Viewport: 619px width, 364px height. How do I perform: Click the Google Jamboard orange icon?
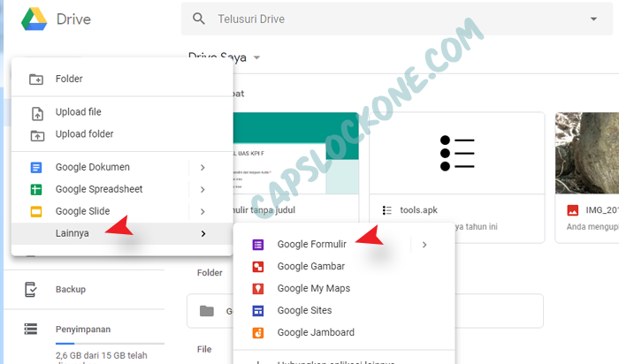pos(258,333)
